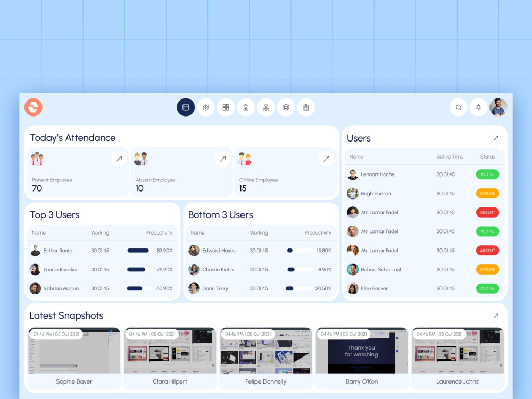Open Sophie Bayer's snapshot thumbnail

(74, 351)
